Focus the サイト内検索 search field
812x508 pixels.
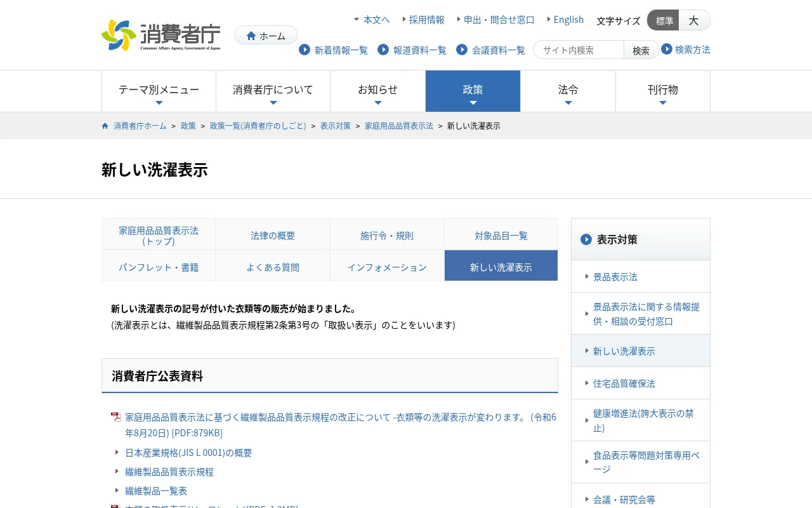(x=579, y=50)
